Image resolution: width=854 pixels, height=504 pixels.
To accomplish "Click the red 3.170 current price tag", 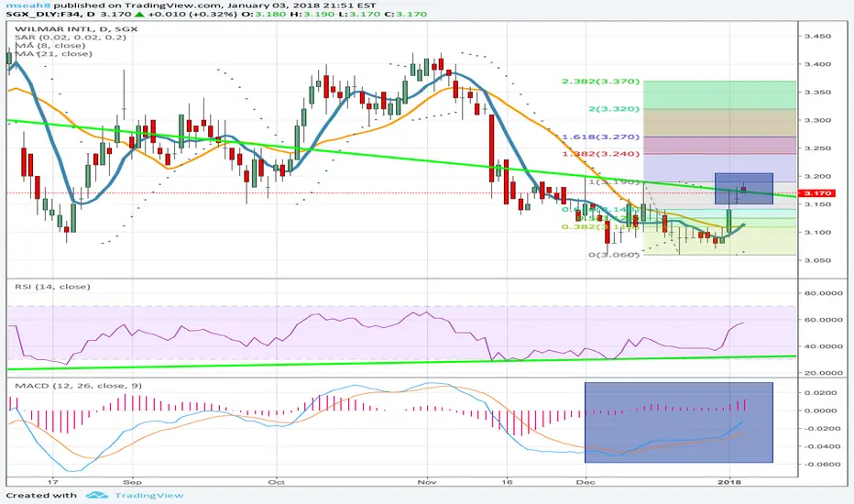I will [x=816, y=192].
